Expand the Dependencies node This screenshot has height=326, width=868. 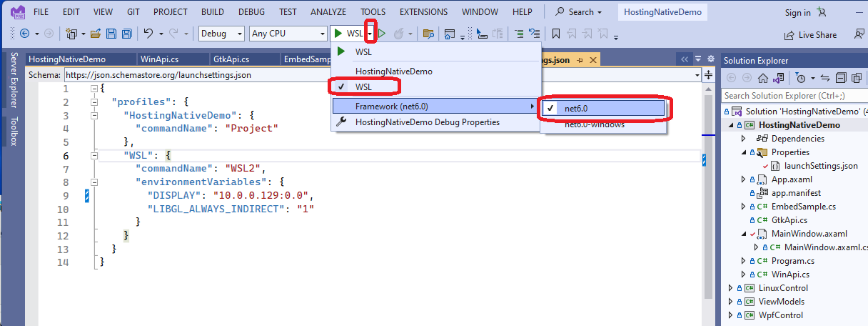click(x=743, y=139)
